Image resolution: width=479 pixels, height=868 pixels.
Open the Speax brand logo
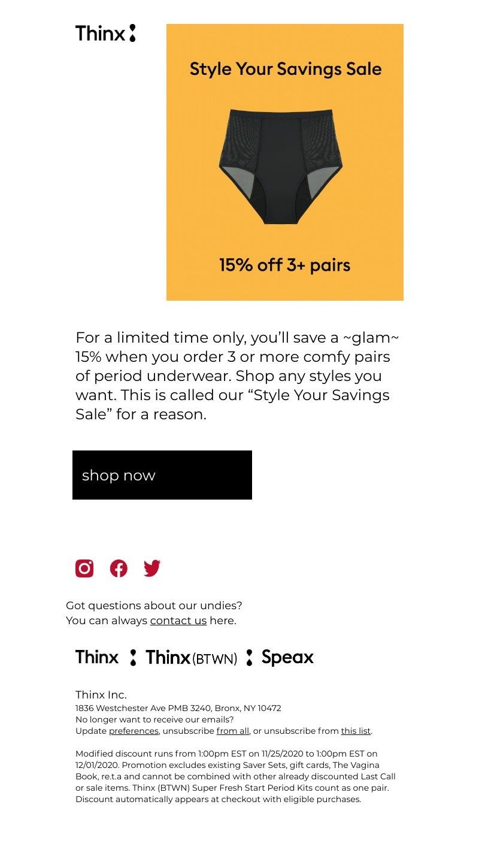pyautogui.click(x=287, y=658)
